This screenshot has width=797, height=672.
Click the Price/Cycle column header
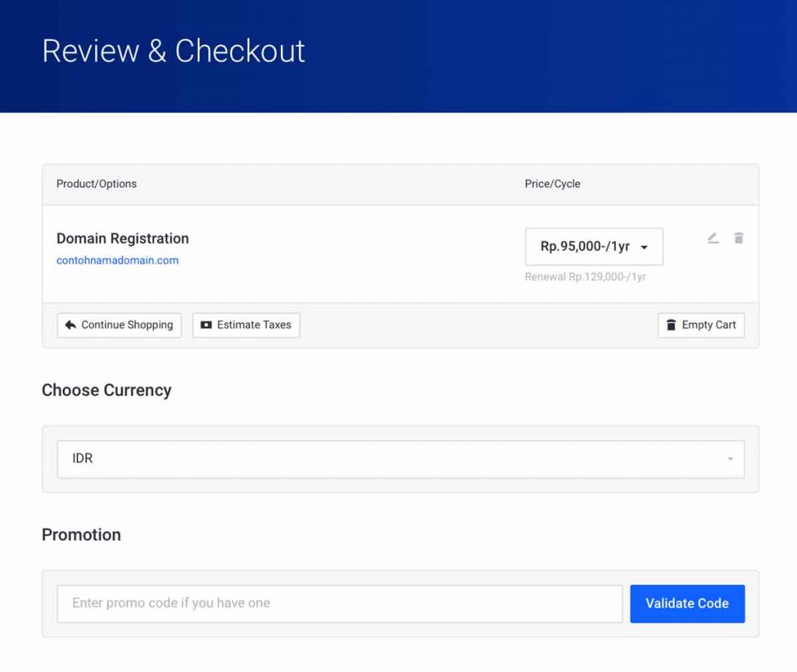coord(553,184)
